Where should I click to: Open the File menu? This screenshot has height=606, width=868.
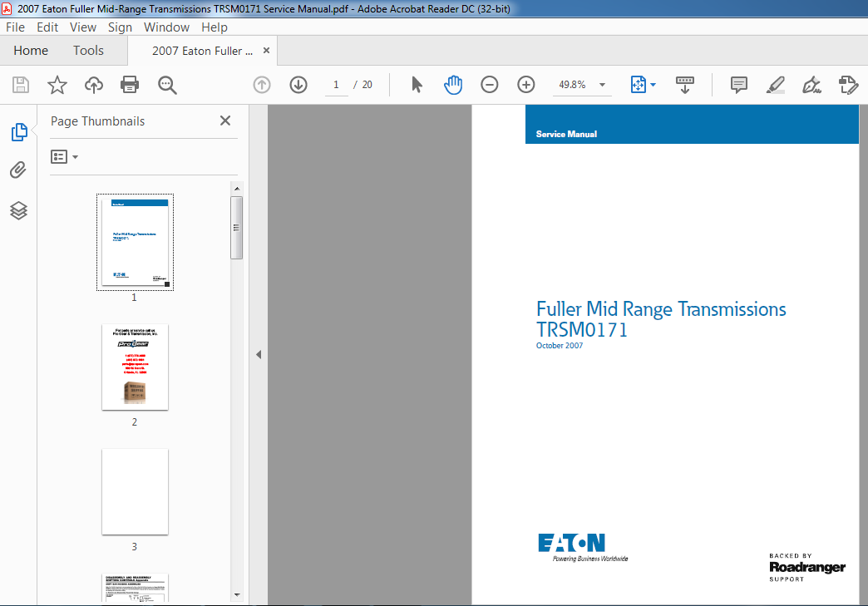click(x=15, y=27)
